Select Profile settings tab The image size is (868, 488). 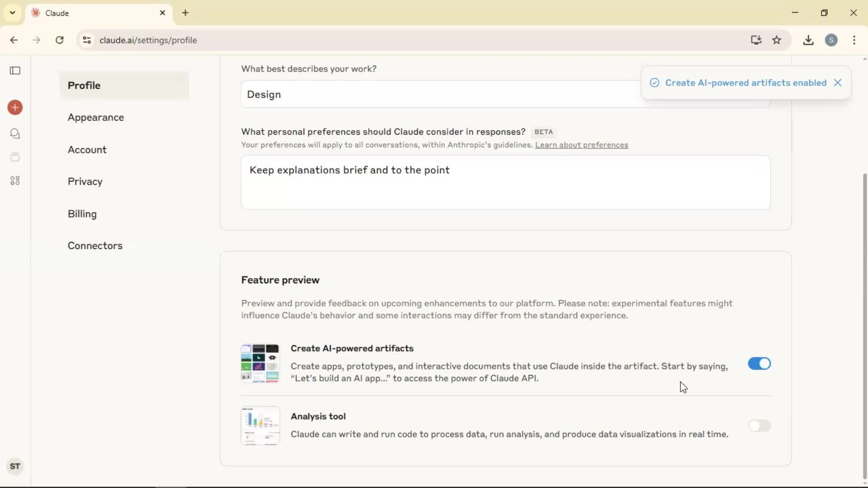click(124, 85)
